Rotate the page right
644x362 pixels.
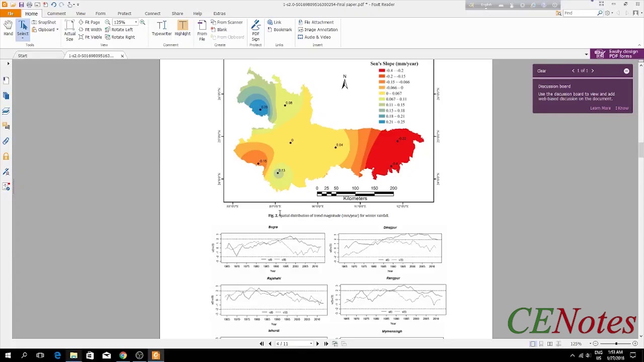pyautogui.click(x=120, y=37)
